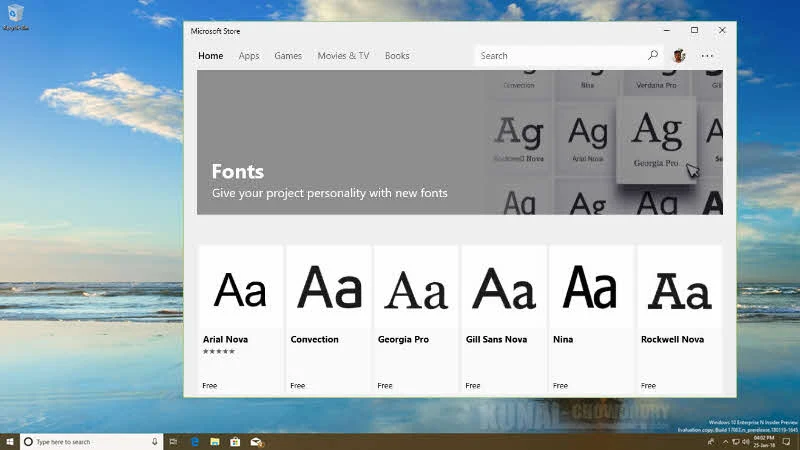Open the Mail app from the taskbar
Screen dimensions: 800x450
(256, 442)
